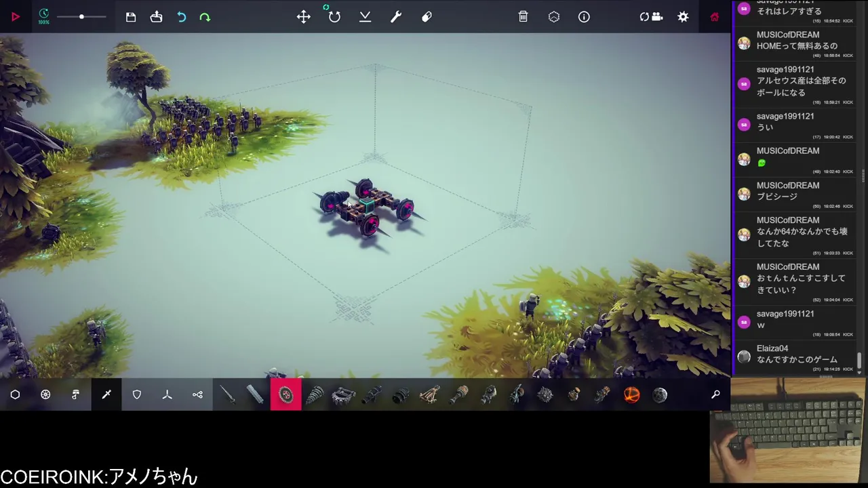Click KICK on Elaiza04's message
Screen dimensions: 868x488
tap(848, 369)
